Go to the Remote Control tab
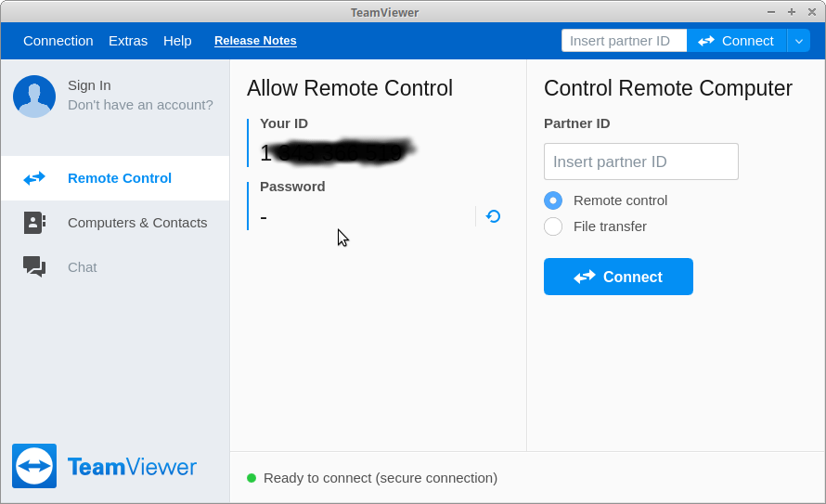This screenshot has width=826, height=504. click(115, 178)
